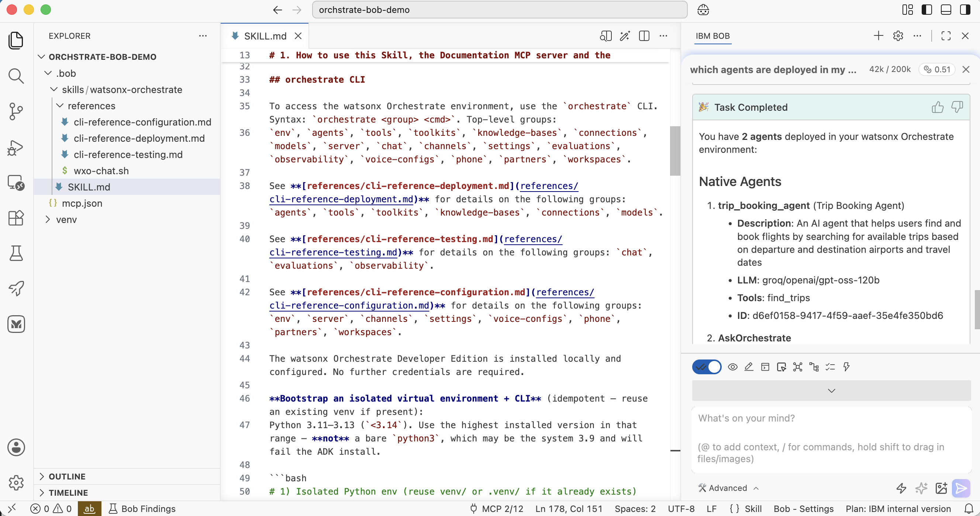Screen dimensions: 980x516
Task: Maximize the IBM Bob panel
Action: coord(946,36)
